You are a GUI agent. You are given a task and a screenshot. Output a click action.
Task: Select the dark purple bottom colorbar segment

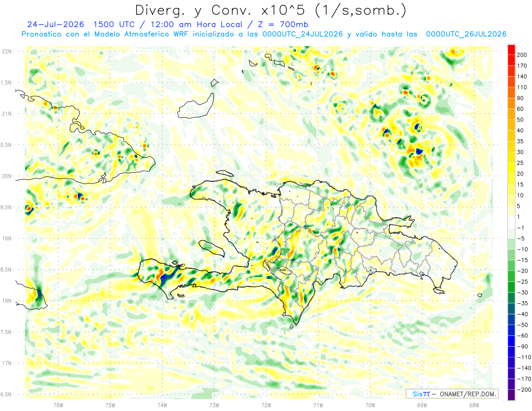click(511, 395)
